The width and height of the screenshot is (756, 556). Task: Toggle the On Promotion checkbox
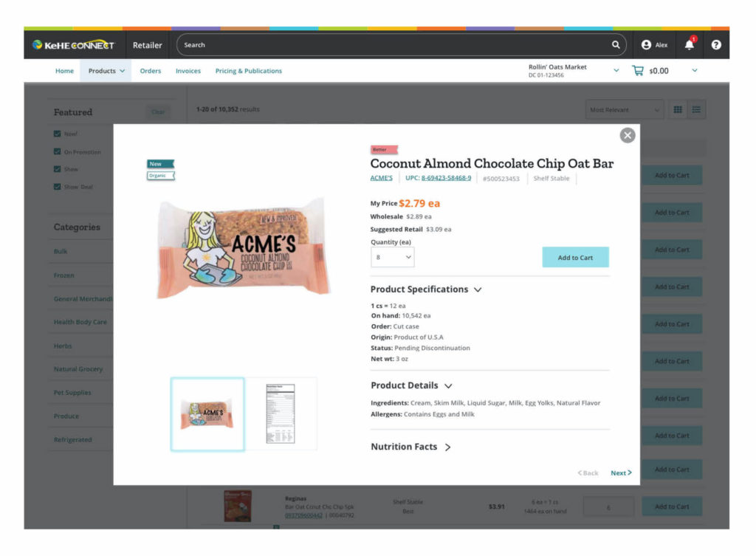pyautogui.click(x=58, y=151)
